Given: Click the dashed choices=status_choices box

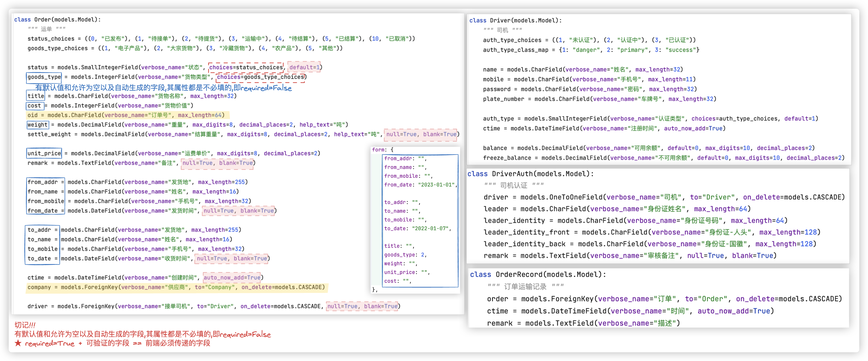Looking at the screenshot, I should coord(246,67).
